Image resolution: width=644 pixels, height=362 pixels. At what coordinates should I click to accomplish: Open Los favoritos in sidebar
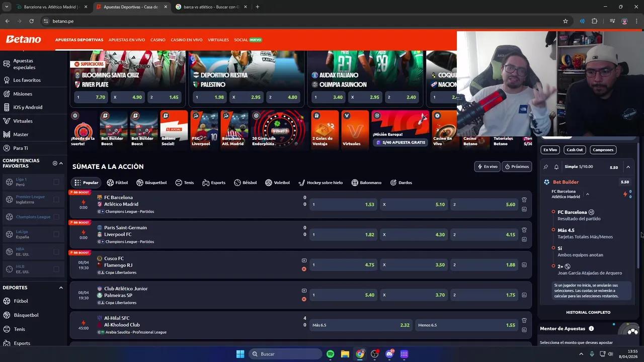[x=27, y=80]
